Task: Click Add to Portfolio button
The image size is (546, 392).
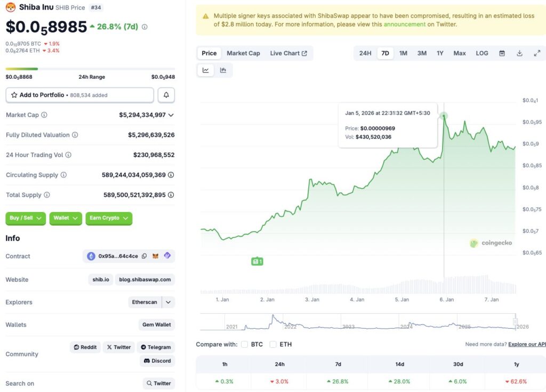Action: point(79,95)
